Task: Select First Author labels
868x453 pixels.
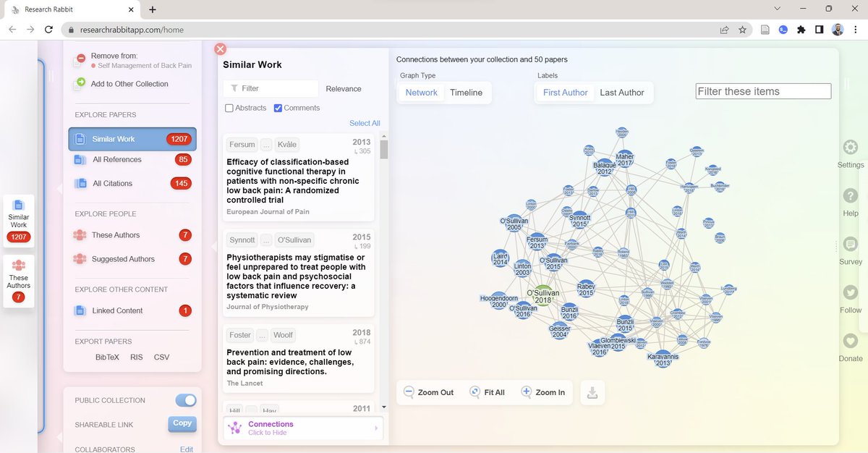Action: (565, 93)
